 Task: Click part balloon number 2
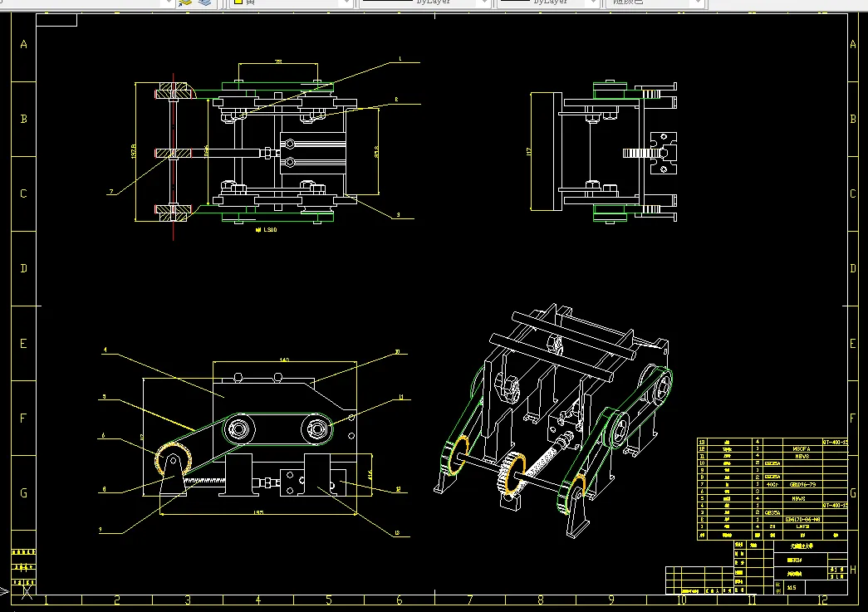pos(396,100)
